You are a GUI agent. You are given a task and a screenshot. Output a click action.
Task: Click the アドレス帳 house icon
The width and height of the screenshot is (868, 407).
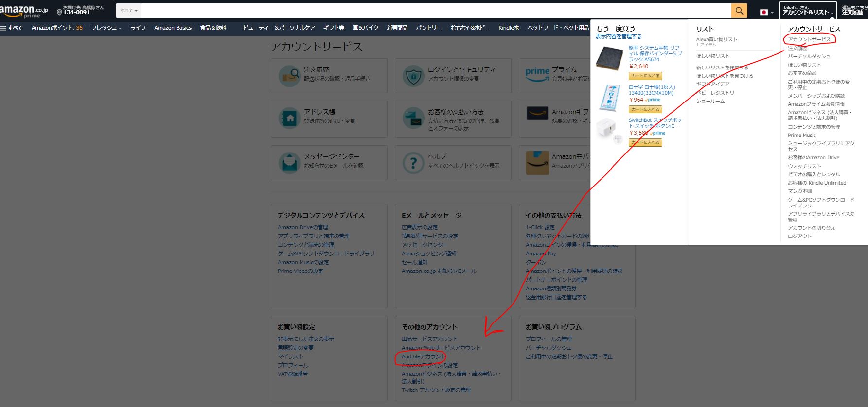289,118
